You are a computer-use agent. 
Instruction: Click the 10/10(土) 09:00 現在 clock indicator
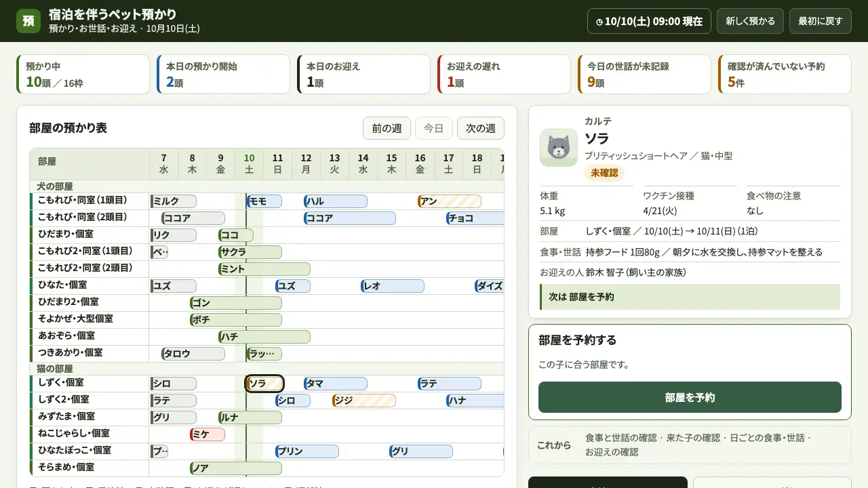coord(649,21)
